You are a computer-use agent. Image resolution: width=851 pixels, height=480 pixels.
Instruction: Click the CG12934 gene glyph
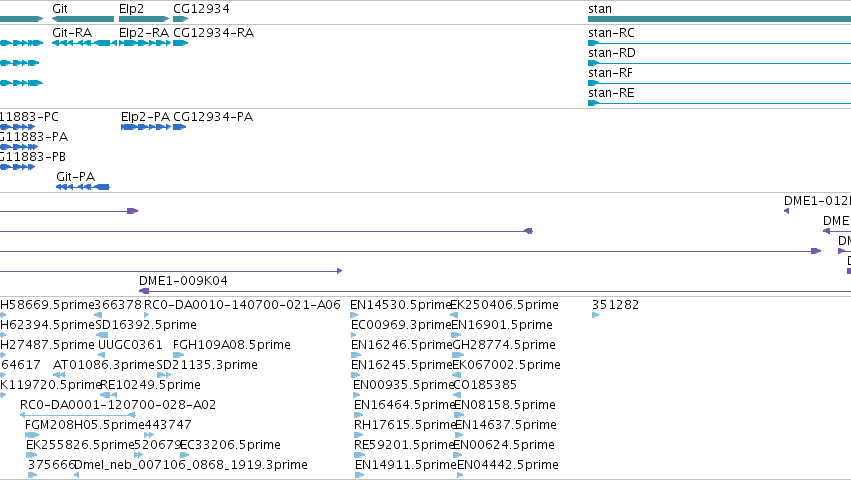tap(180, 19)
